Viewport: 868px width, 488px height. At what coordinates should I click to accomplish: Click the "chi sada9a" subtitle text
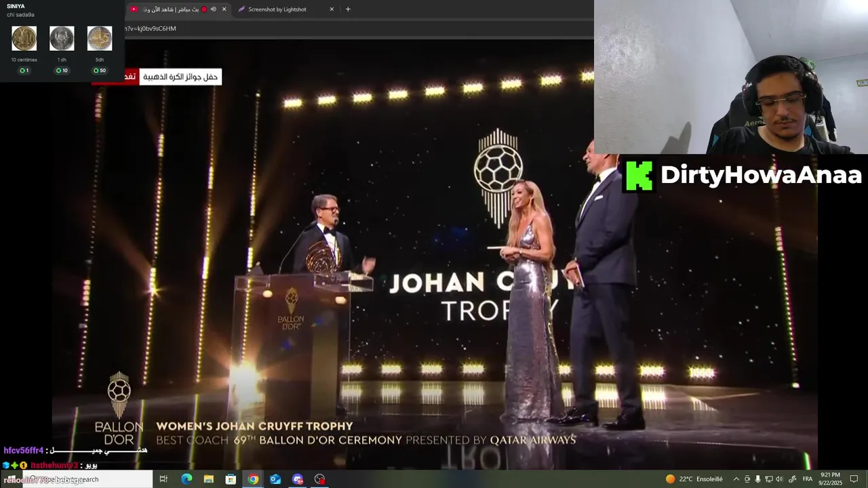(x=20, y=15)
